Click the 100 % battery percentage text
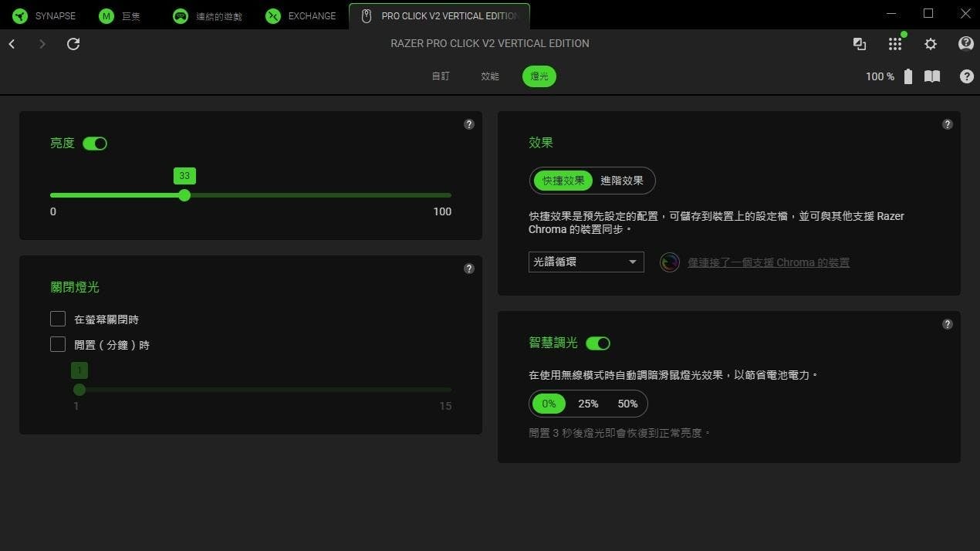This screenshot has width=980, height=551. pyautogui.click(x=880, y=76)
